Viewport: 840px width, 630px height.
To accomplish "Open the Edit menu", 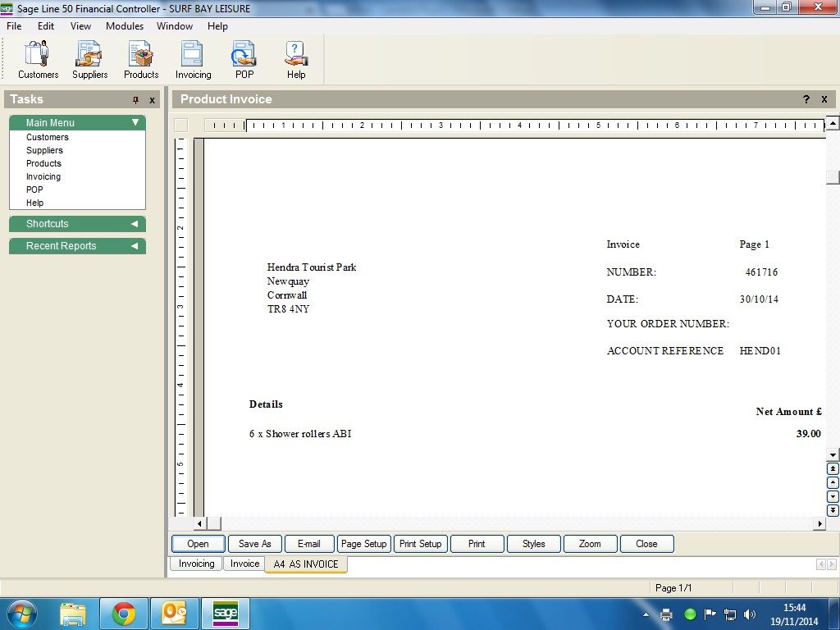I will 46,26.
